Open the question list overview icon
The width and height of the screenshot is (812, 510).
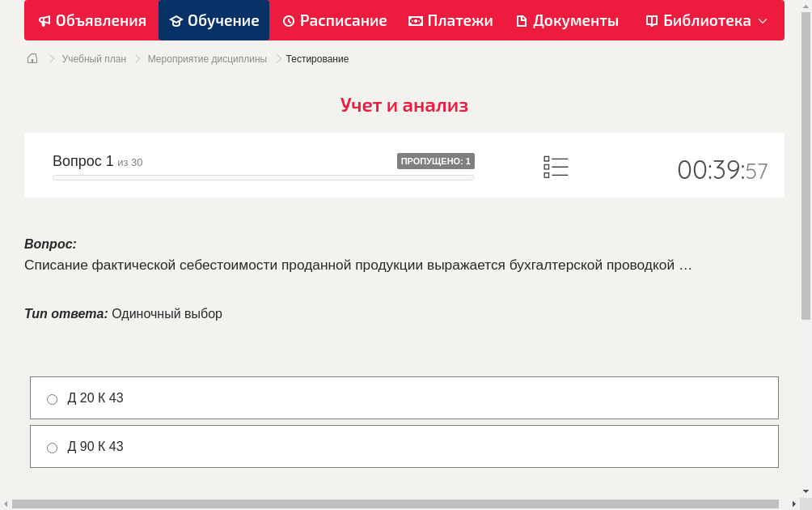(556, 167)
